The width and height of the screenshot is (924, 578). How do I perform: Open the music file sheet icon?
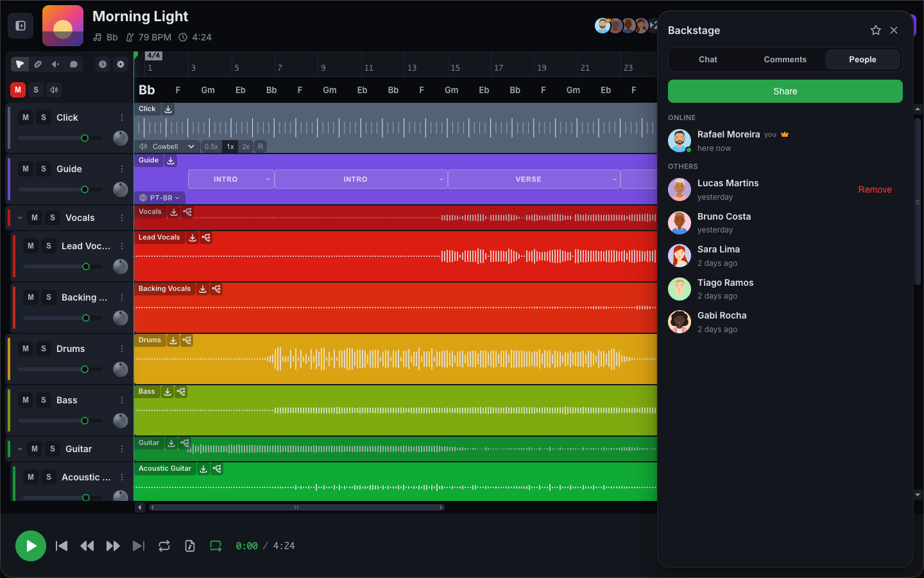[190, 546]
